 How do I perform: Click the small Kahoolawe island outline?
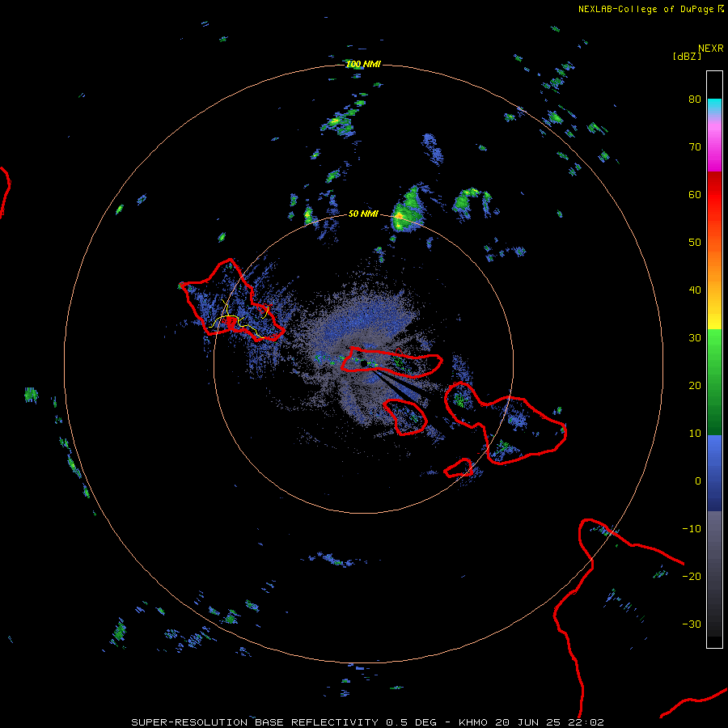point(459,468)
